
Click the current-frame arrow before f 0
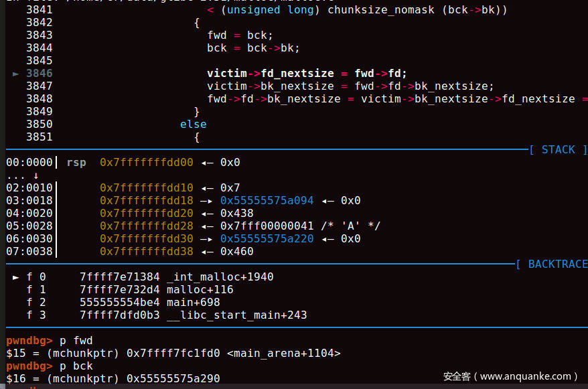(x=16, y=277)
